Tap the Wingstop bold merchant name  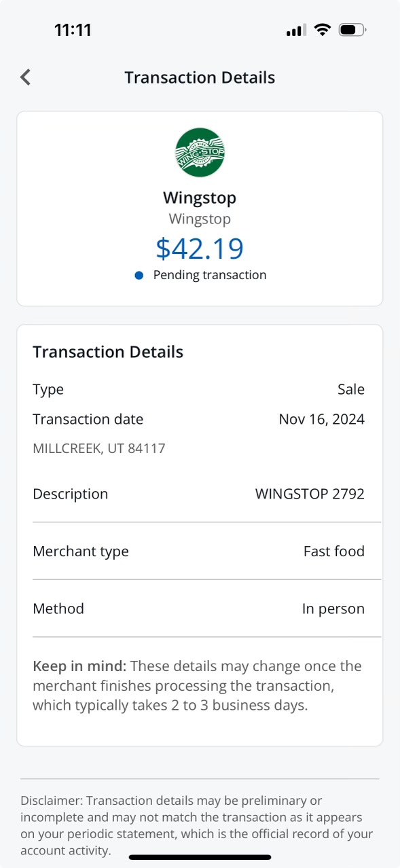tap(200, 198)
